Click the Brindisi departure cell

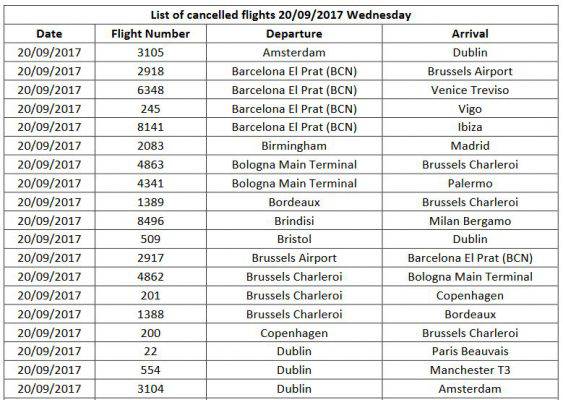click(x=294, y=220)
